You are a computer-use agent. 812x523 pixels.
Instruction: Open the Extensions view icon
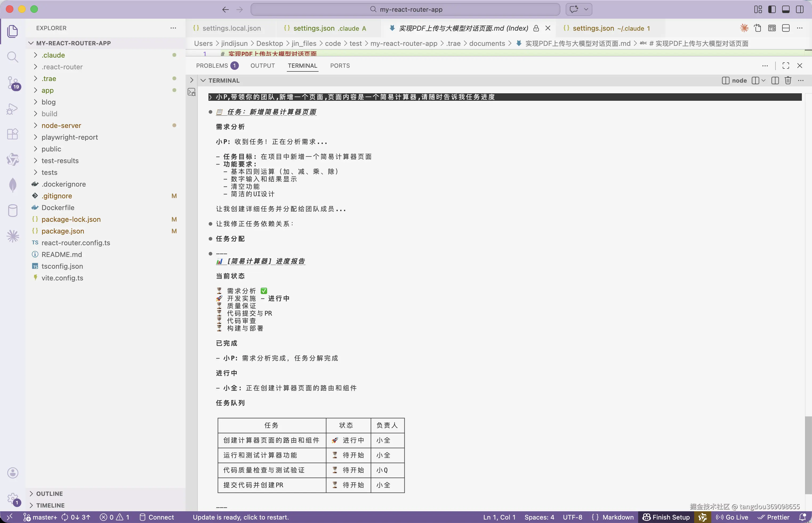click(13, 134)
